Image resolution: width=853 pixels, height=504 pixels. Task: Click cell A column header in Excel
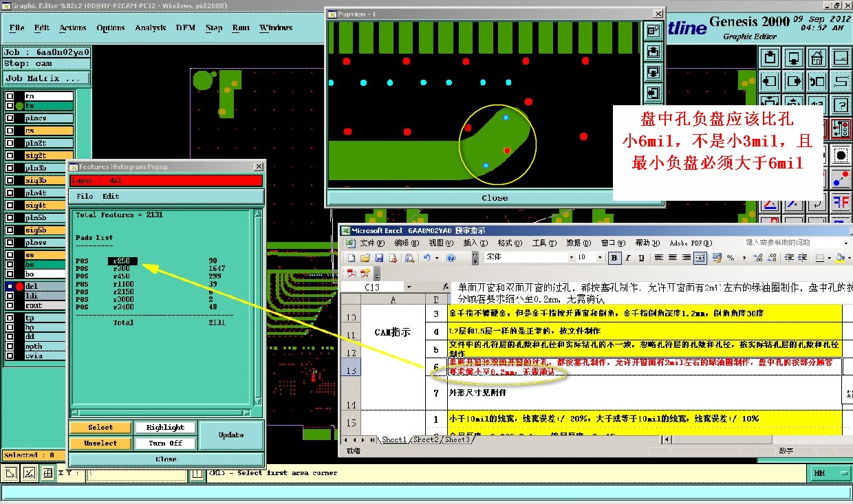pos(393,299)
